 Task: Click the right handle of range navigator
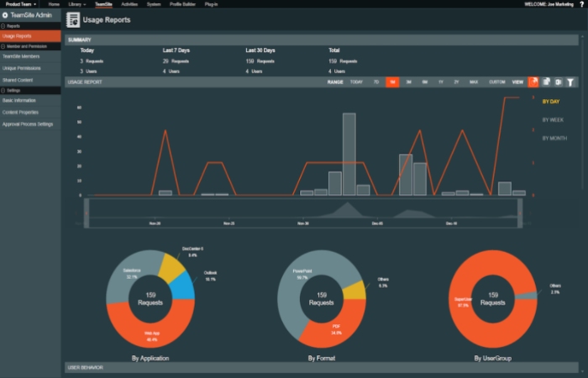tap(520, 213)
